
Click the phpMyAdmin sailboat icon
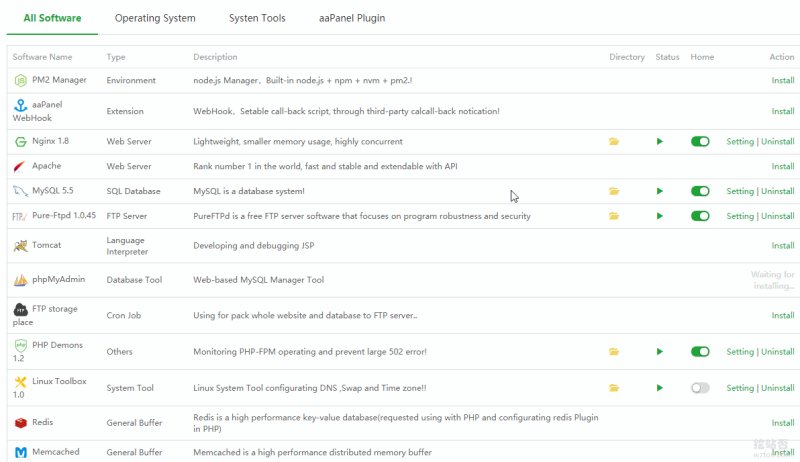pos(20,280)
